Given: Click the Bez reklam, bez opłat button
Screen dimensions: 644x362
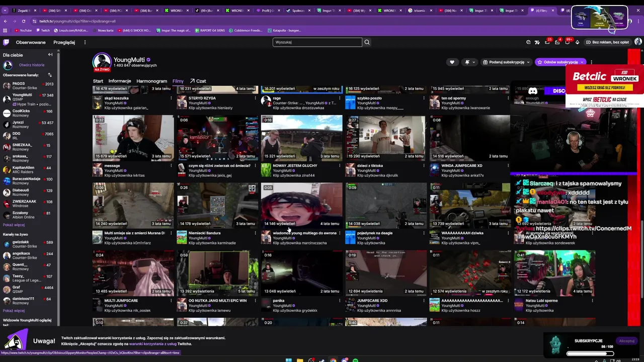Looking at the screenshot, I should pyautogui.click(x=607, y=42).
